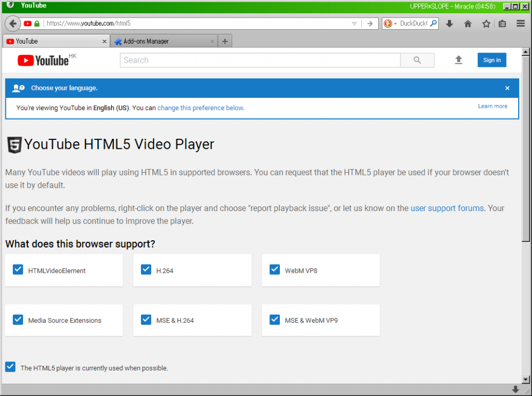Image resolution: width=532 pixels, height=396 pixels.
Task: Uncheck the H.264 support checkbox
Action: tap(146, 269)
